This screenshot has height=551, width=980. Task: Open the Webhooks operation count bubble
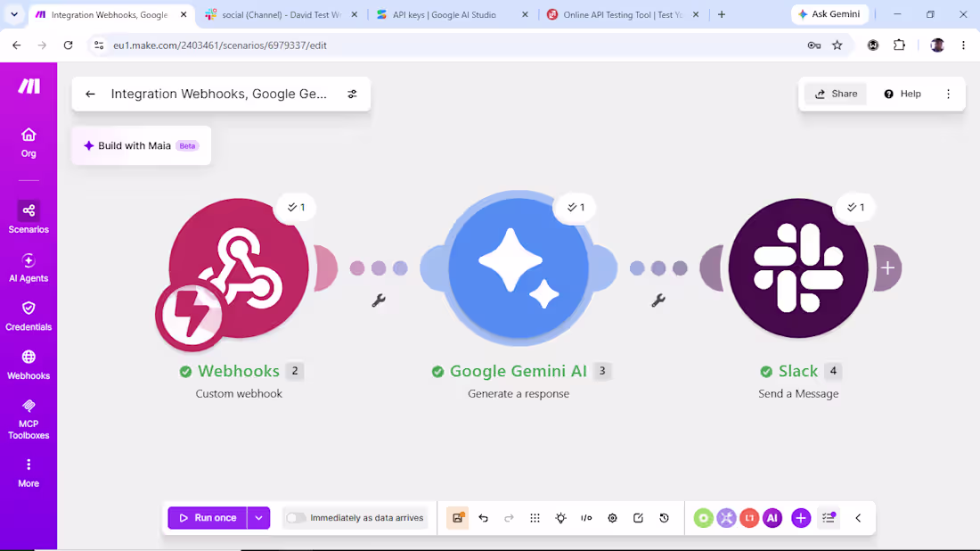[297, 207]
